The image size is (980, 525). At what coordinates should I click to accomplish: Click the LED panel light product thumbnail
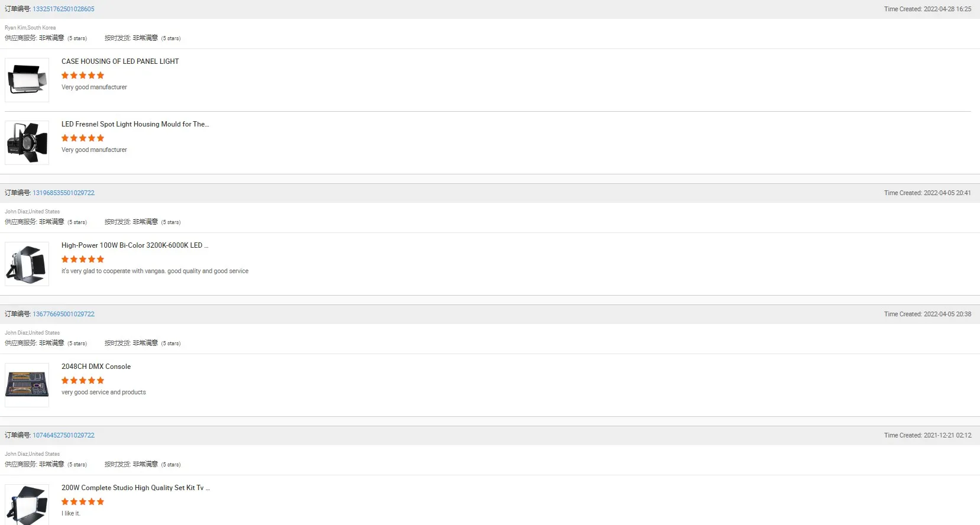pos(27,80)
